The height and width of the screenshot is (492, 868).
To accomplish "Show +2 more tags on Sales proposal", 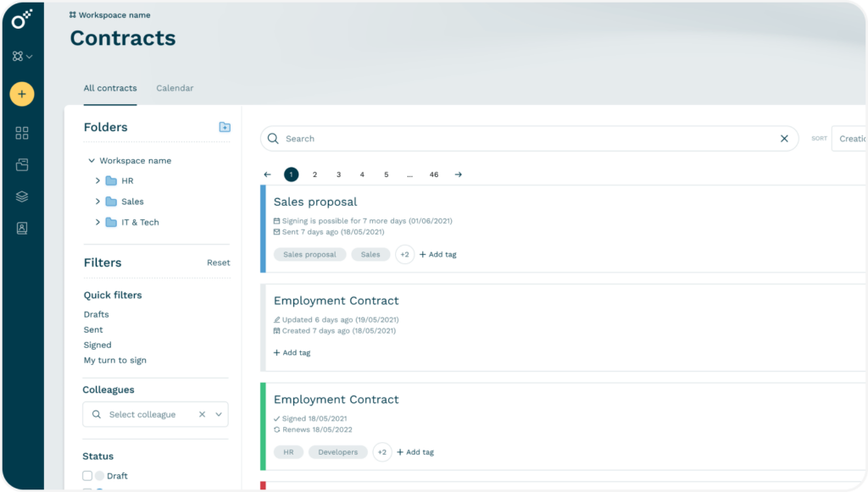I will click(x=404, y=254).
